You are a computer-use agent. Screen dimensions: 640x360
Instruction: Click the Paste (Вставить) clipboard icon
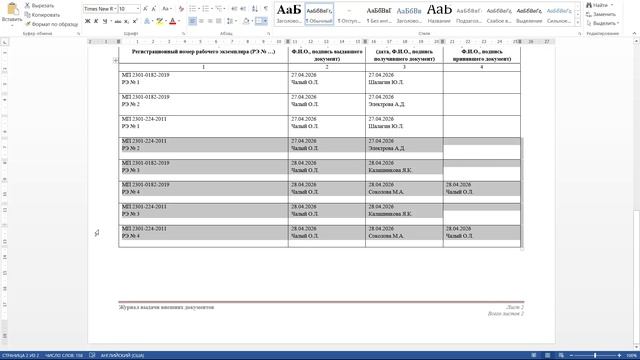pos(12,9)
